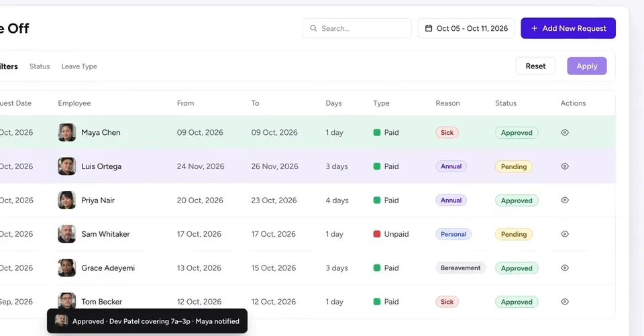View Sam Whitaker's request via eye icon

565,234
